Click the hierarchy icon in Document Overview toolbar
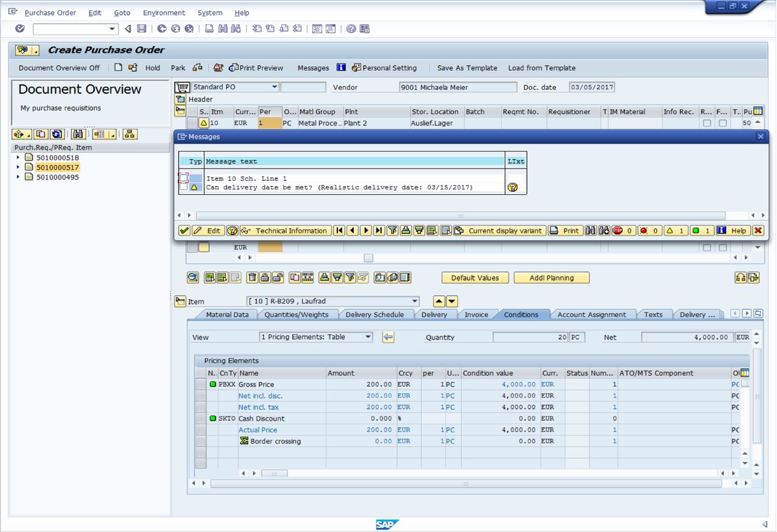This screenshot has width=777, height=532. tap(130, 134)
